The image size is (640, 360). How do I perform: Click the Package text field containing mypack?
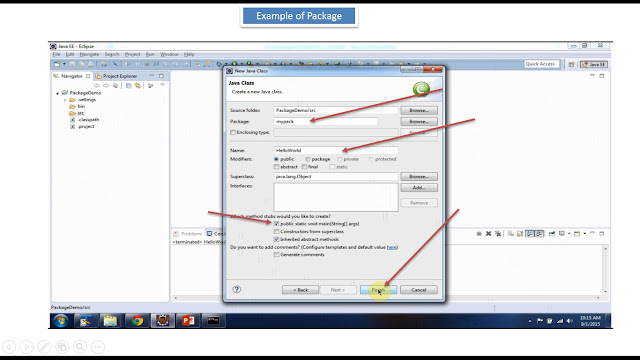pyautogui.click(x=326, y=121)
